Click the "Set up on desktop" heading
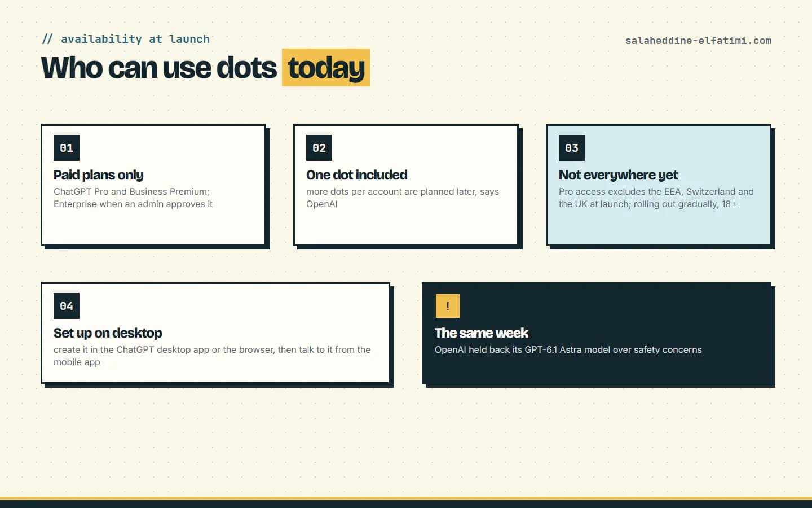The width and height of the screenshot is (812, 508). click(108, 333)
